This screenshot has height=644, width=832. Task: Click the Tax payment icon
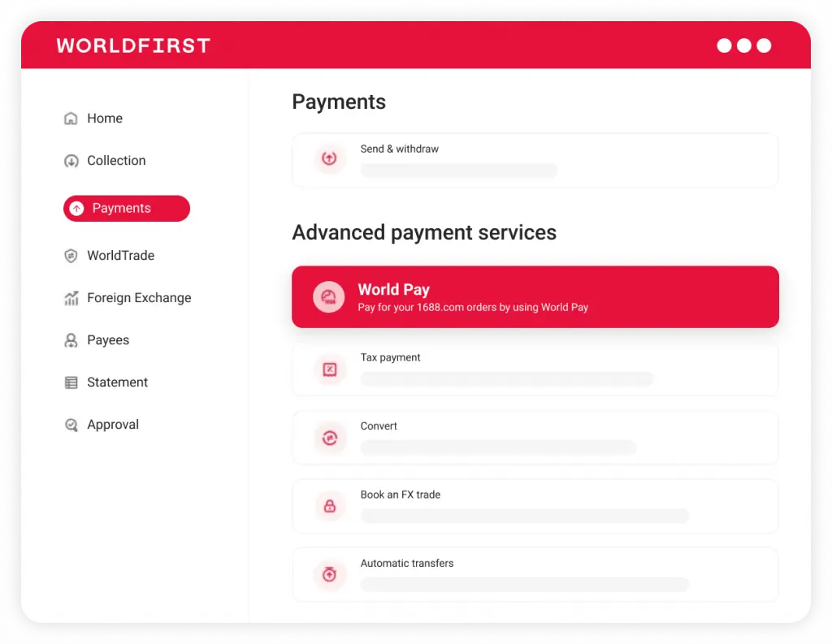coord(329,370)
